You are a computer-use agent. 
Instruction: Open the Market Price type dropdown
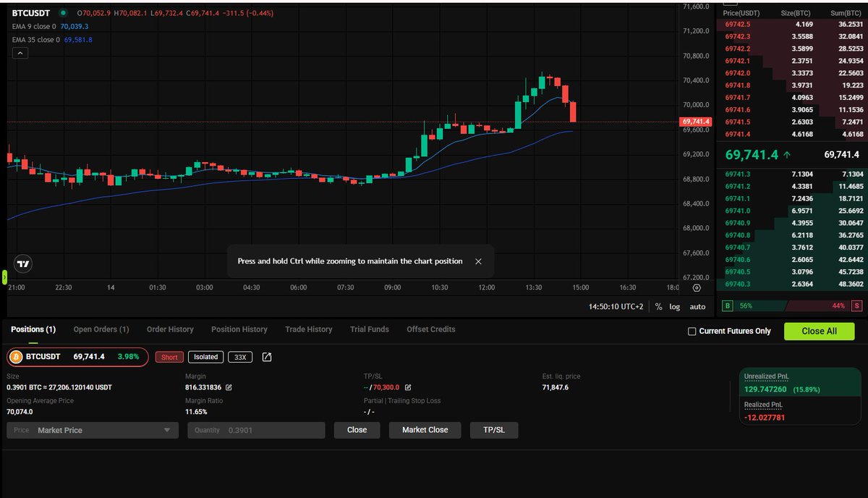[x=93, y=430]
